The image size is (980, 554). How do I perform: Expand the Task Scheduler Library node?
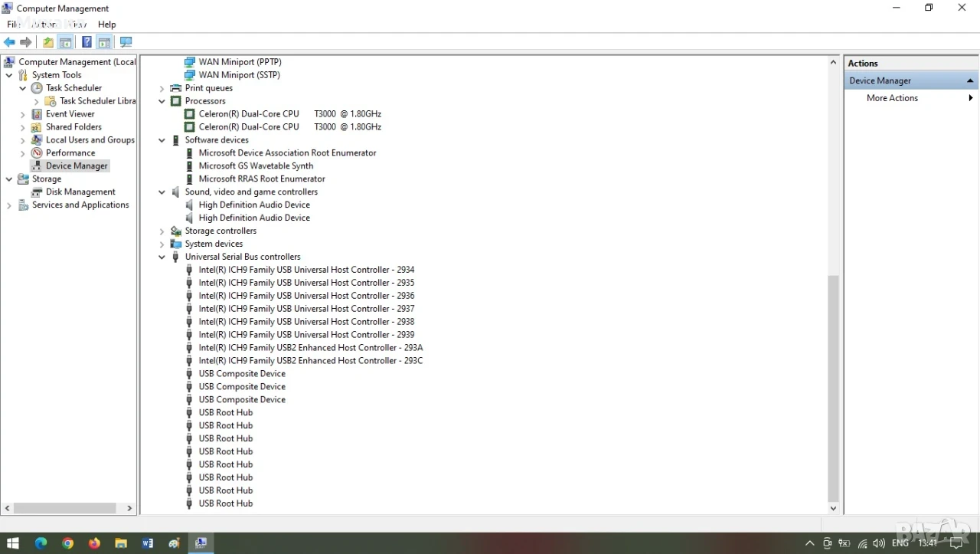37,101
